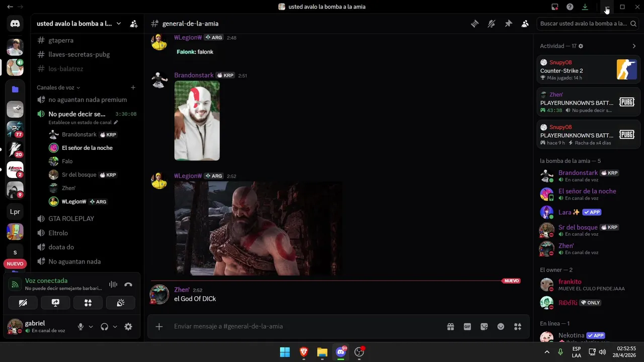Image resolution: width=644 pixels, height=362 pixels.
Task: Open audio output options arrow
Action: [x=115, y=327]
